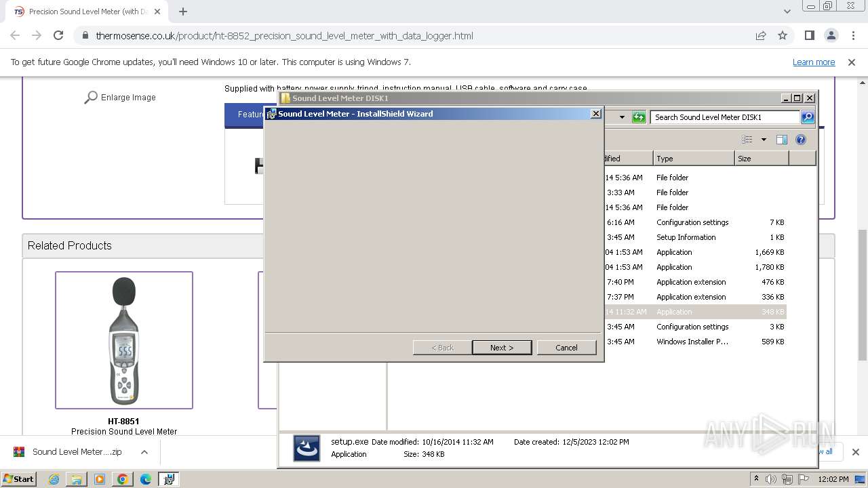
Task: Close the Chrome downloads bar
Action: click(x=855, y=452)
